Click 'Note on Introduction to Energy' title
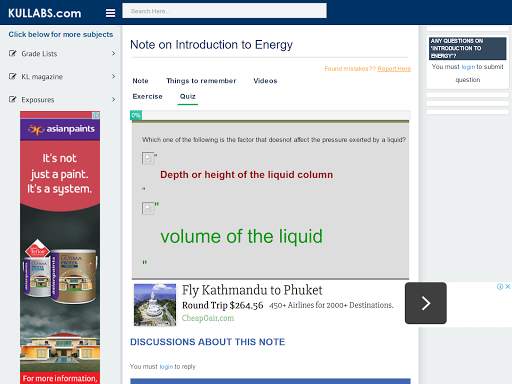The width and height of the screenshot is (512, 384). pos(211,45)
